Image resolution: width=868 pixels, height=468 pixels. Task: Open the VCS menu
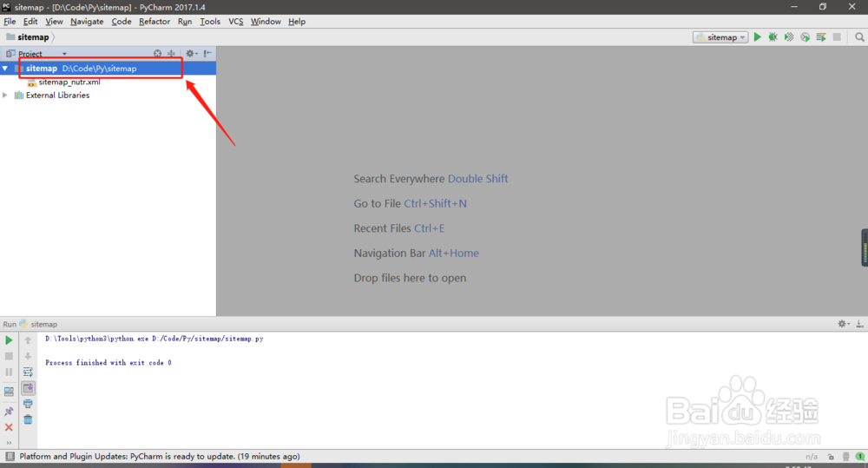[x=236, y=22]
